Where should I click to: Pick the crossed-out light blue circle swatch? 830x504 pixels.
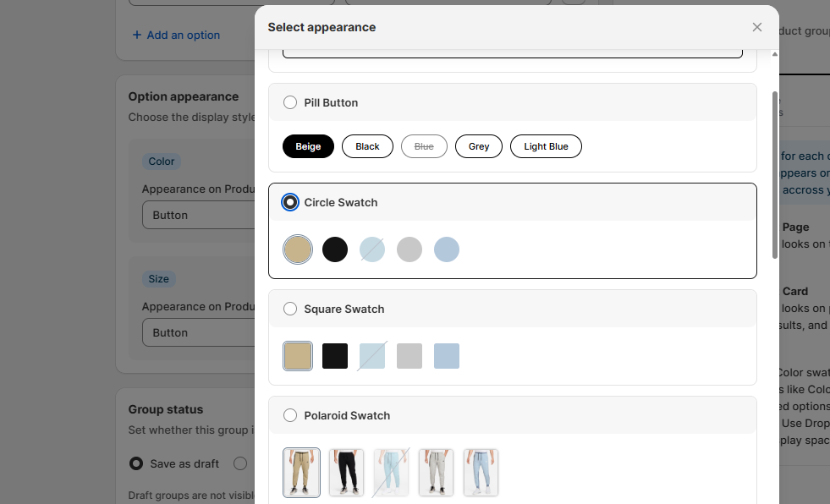tap(372, 249)
